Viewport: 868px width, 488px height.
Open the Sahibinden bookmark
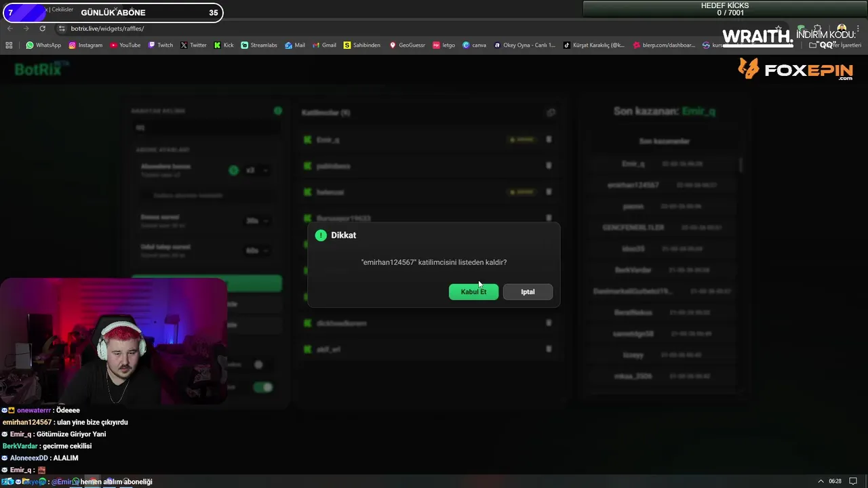[x=362, y=45]
